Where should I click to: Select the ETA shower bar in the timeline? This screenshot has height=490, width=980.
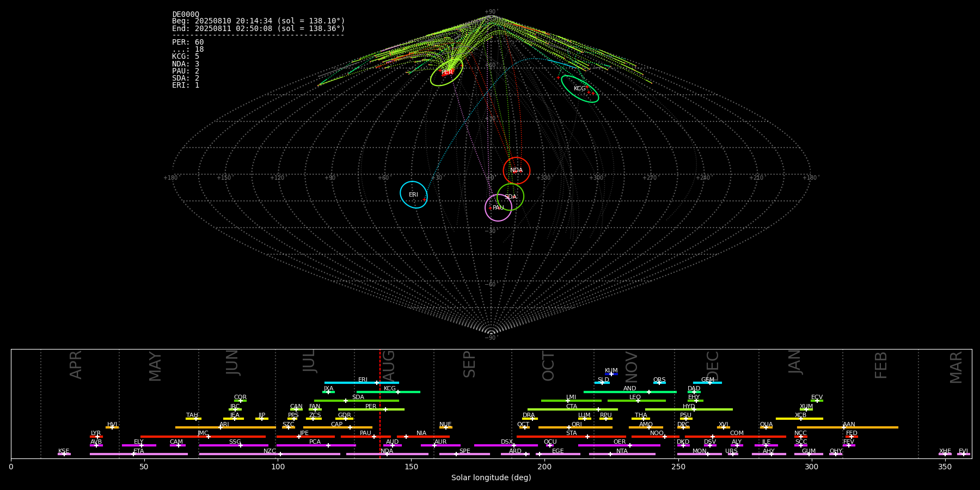pos(139,454)
